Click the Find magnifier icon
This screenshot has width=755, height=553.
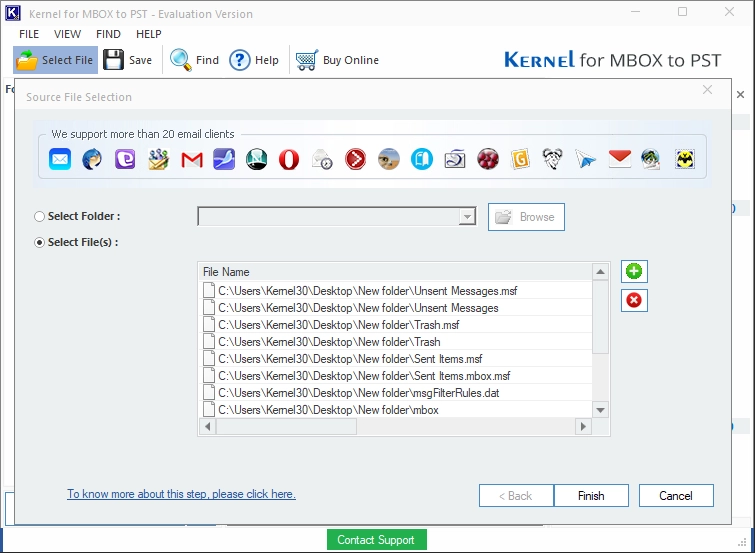coord(181,60)
